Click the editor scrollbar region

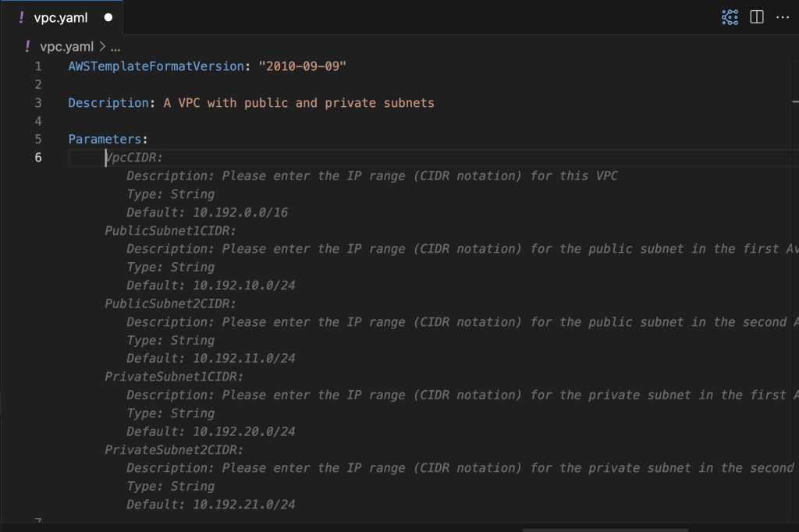tap(795, 312)
